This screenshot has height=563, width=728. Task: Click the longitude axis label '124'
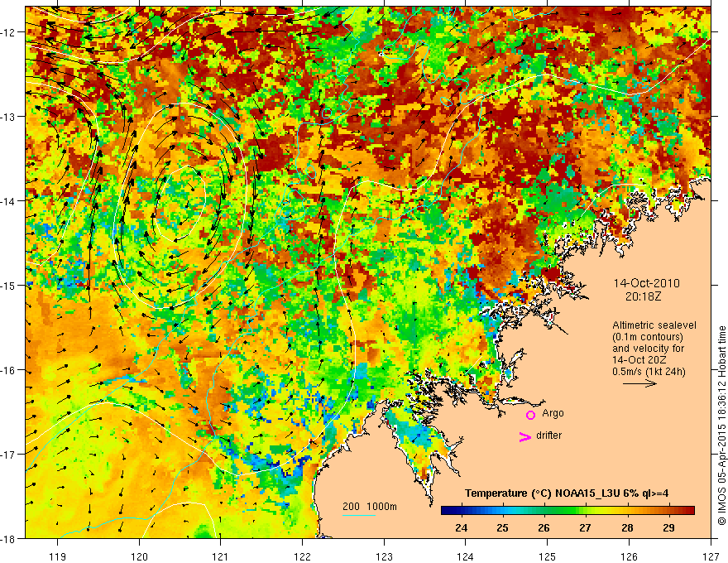(x=466, y=556)
